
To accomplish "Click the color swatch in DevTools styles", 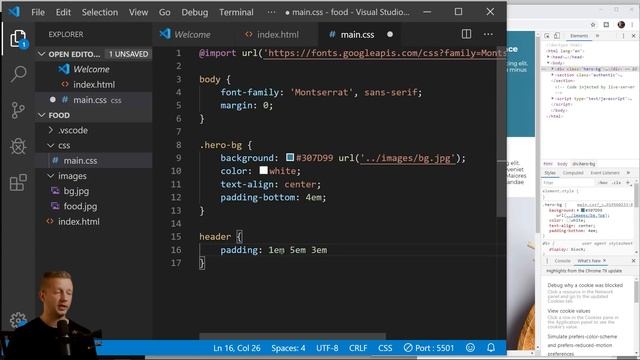I will (x=583, y=210).
